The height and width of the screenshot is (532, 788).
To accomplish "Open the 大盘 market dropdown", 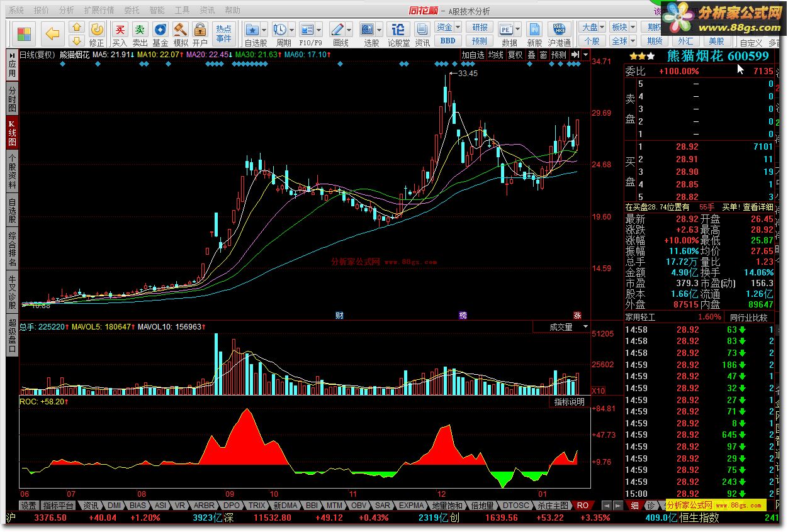I will point(592,28).
